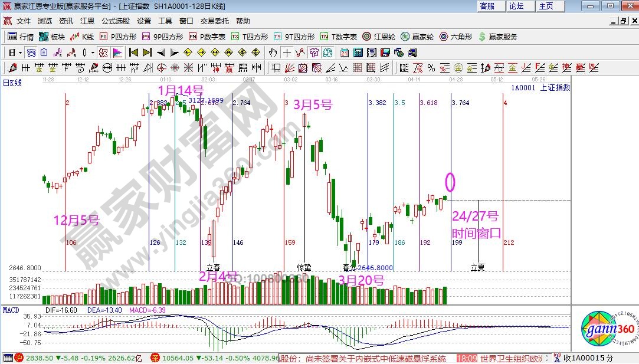Open the 板块 sector view

click(x=52, y=37)
